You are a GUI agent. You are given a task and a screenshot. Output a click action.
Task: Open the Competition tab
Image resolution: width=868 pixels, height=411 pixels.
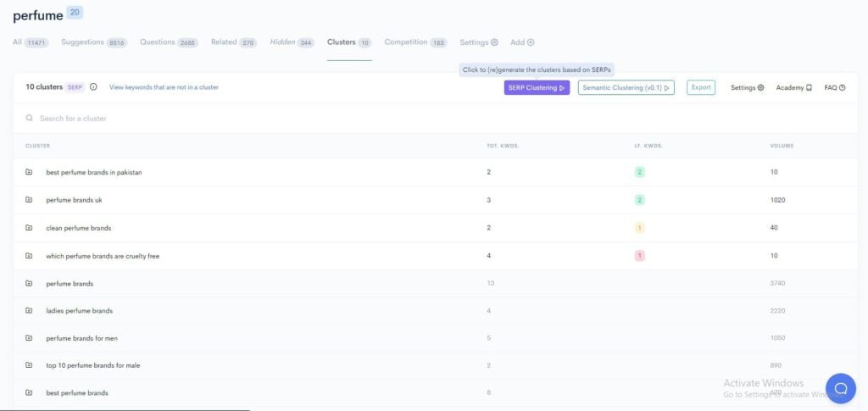pos(415,42)
